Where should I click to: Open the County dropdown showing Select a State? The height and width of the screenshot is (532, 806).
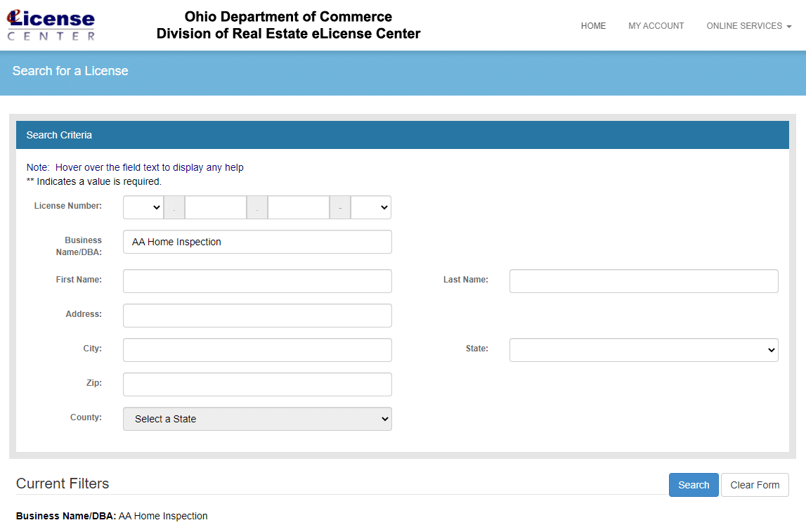click(257, 418)
